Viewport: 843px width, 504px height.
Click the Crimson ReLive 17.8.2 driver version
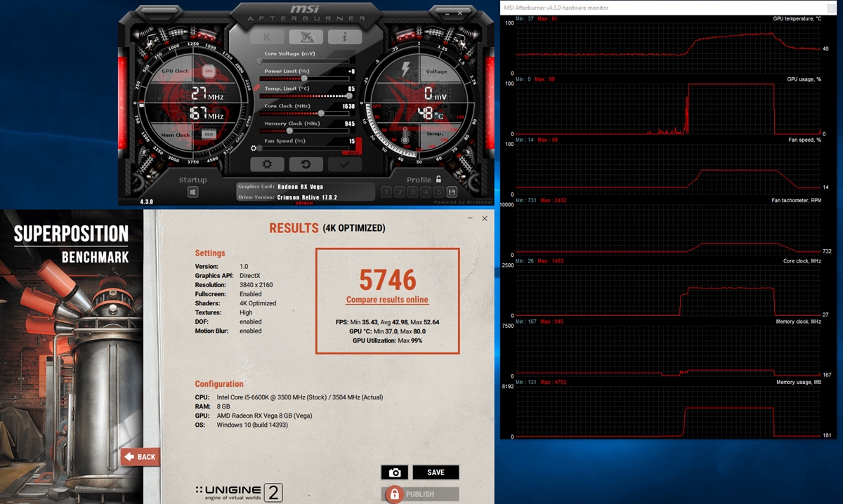click(x=306, y=197)
